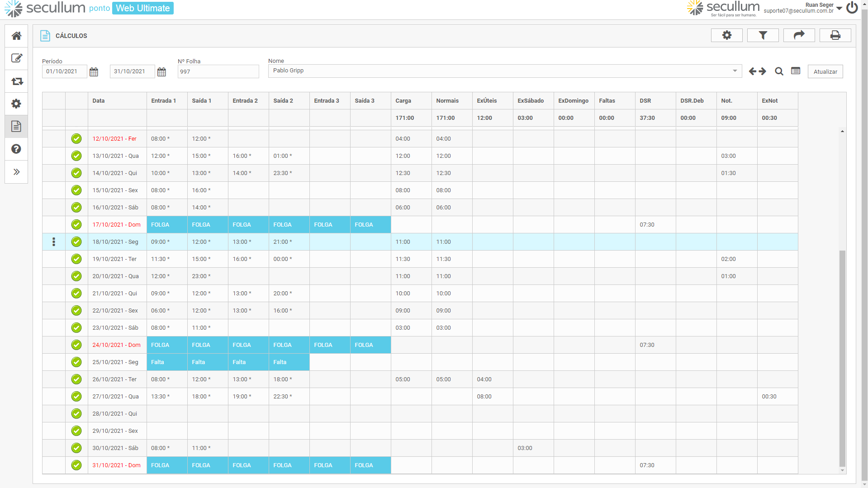Image resolution: width=868 pixels, height=488 pixels.
Task: Open calendar picker for start date
Action: [x=94, y=72]
